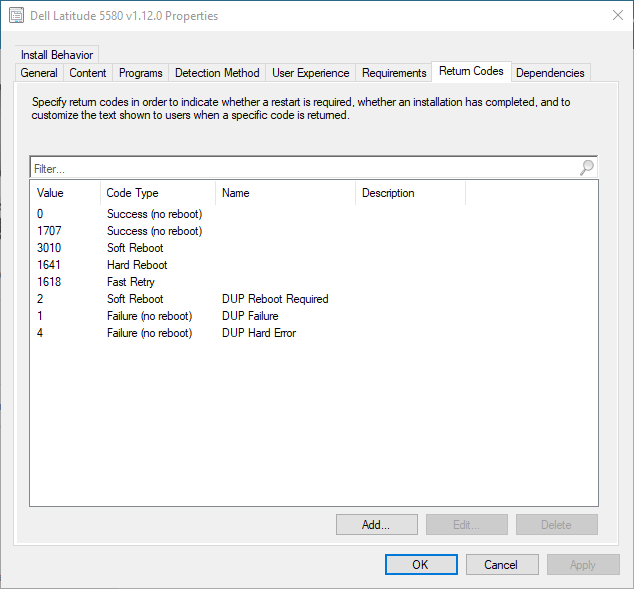Click the Cancel button

point(502,564)
